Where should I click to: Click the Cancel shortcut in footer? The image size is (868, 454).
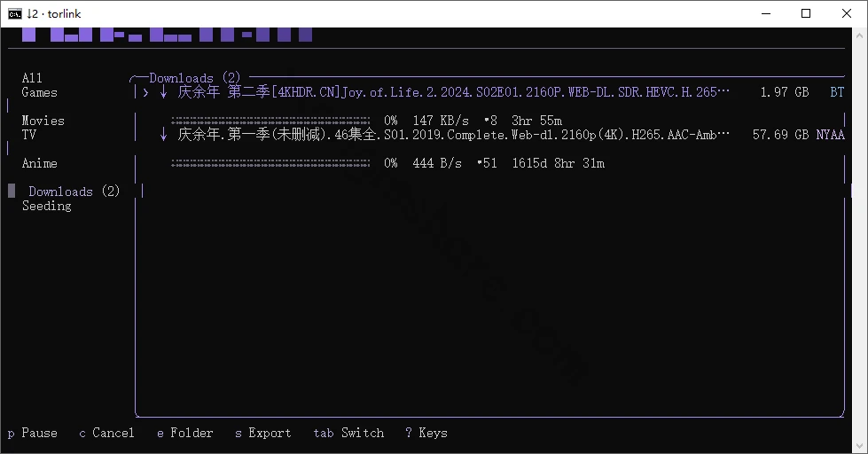click(107, 433)
